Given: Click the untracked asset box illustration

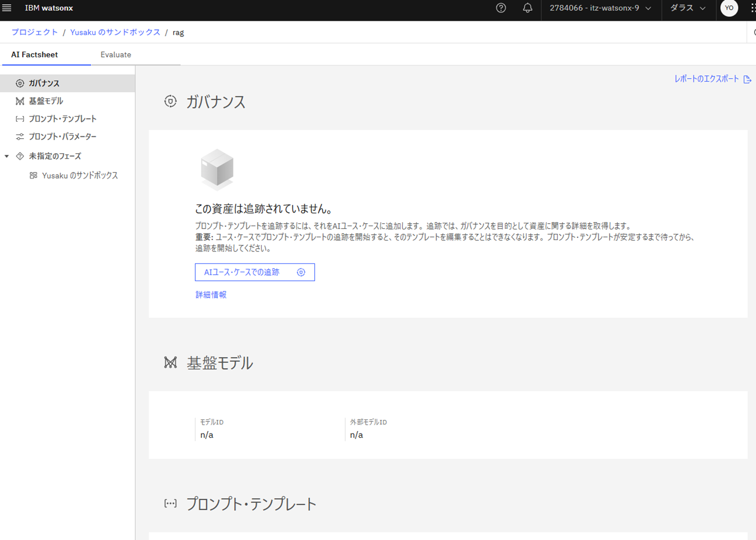Looking at the screenshot, I should pos(217,169).
